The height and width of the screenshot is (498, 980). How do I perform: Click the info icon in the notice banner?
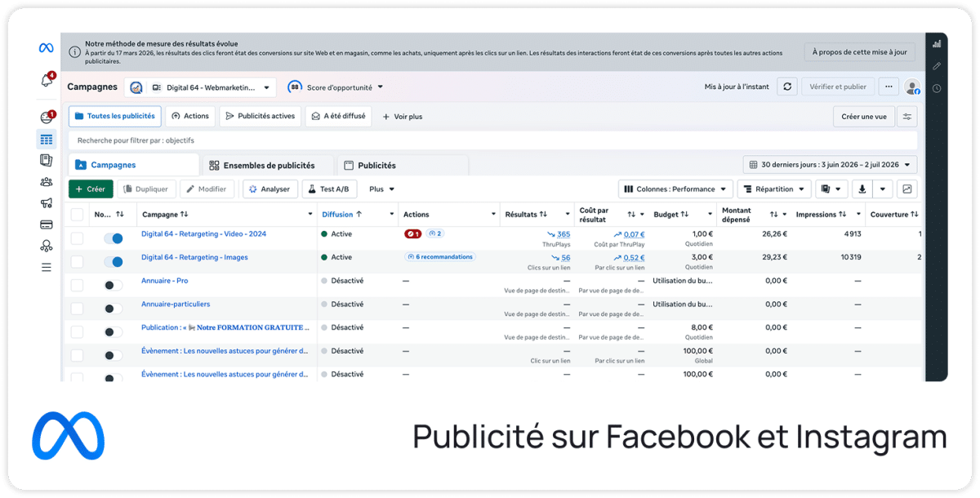(74, 52)
